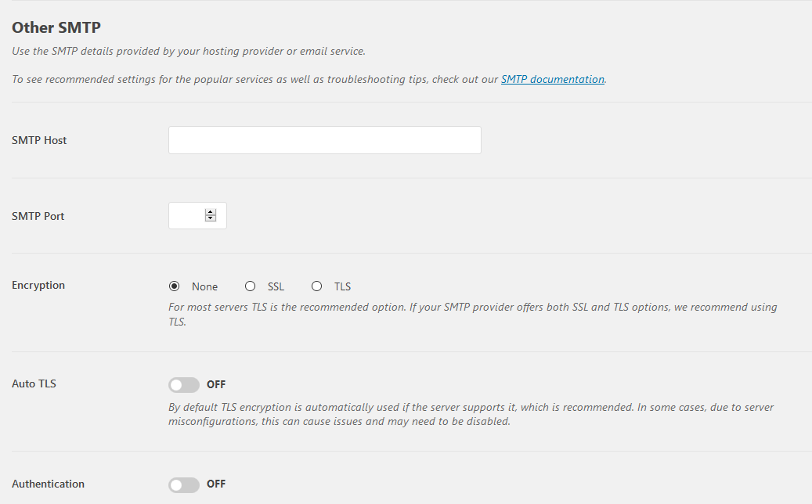This screenshot has width=812, height=504.
Task: Enable the Auto TLS toggle switch
Action: coord(184,385)
